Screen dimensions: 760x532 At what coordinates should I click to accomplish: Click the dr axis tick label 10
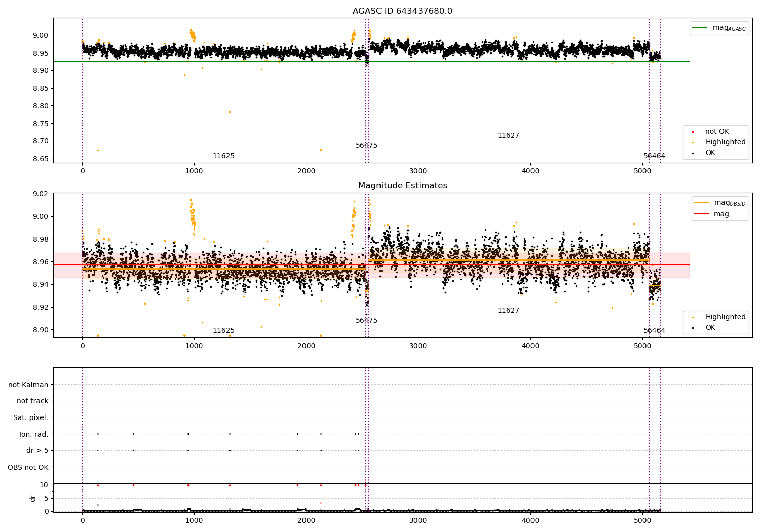(44, 485)
